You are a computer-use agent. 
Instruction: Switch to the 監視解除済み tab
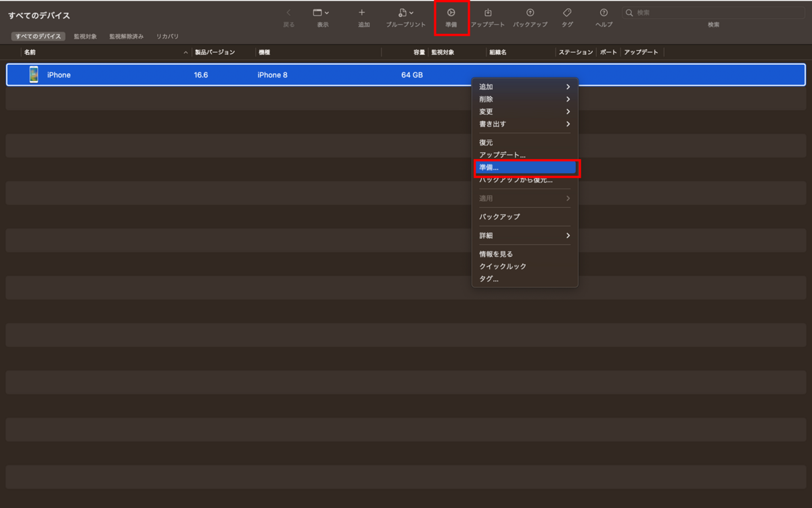click(x=127, y=37)
